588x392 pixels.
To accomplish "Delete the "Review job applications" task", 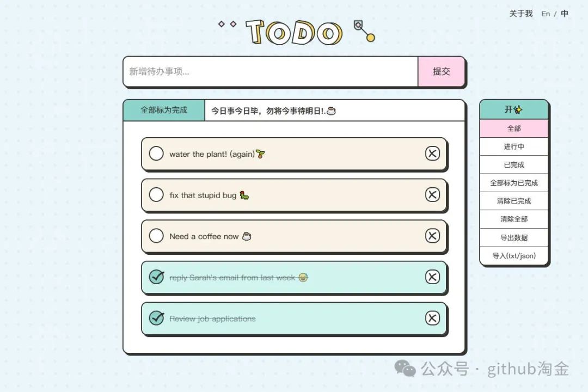I will click(432, 318).
